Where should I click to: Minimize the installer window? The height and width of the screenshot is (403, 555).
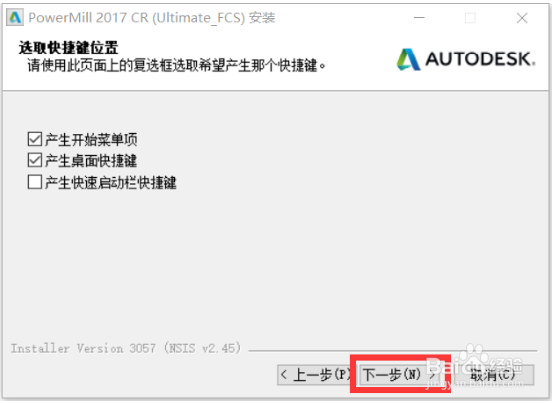419,17
